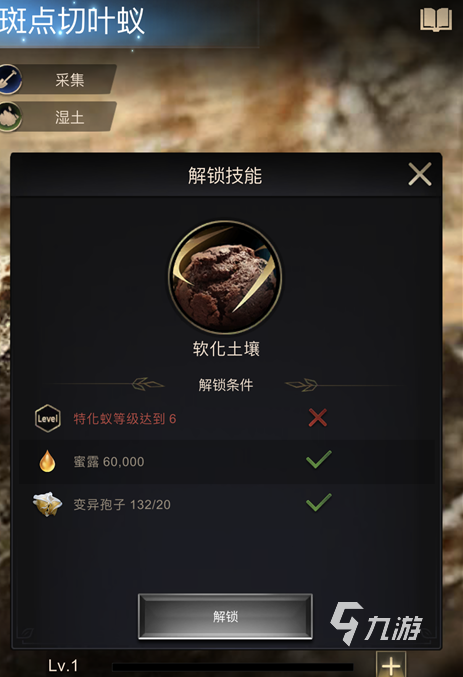Click the mutant spore icon

[47, 504]
